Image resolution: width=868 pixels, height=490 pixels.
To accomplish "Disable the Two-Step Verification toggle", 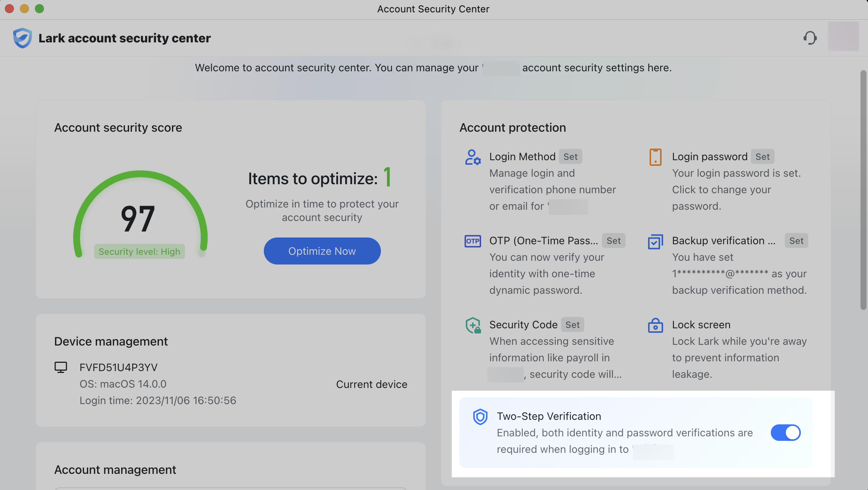I will click(785, 433).
